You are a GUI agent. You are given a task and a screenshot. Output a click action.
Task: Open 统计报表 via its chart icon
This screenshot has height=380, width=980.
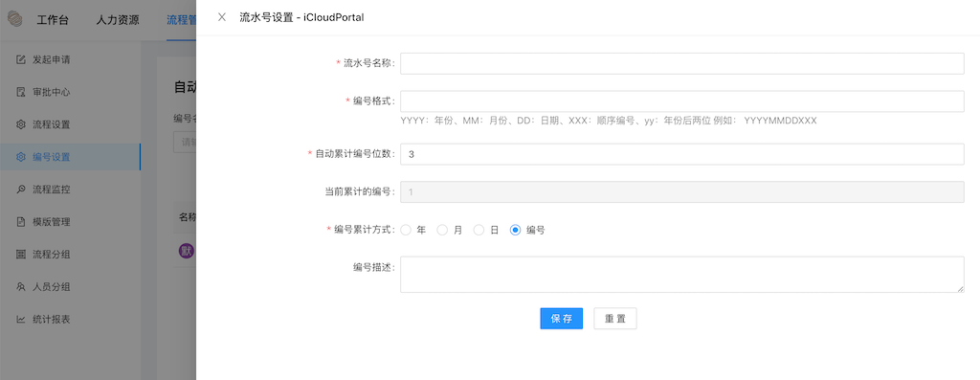(21, 320)
